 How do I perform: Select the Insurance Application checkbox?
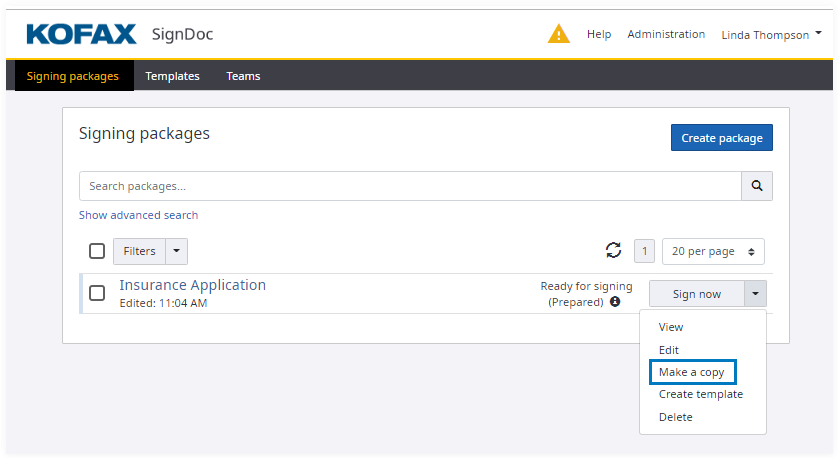97,293
